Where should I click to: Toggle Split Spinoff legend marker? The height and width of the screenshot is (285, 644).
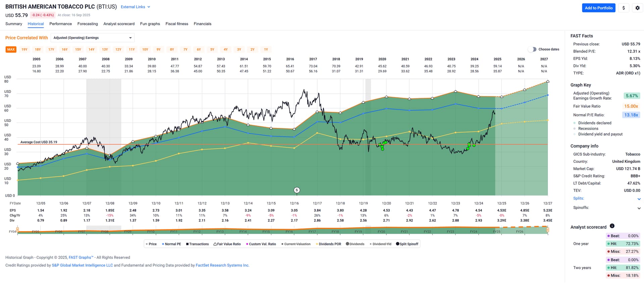(x=397, y=244)
